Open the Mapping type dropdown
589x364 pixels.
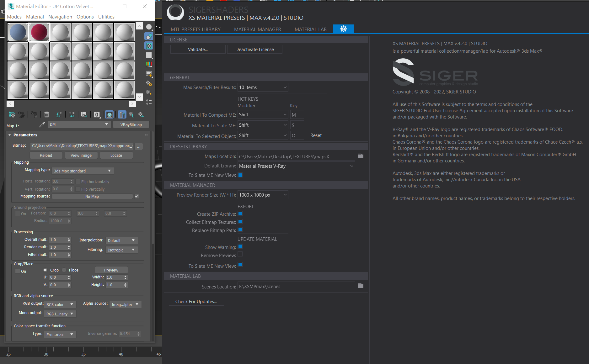pos(83,171)
